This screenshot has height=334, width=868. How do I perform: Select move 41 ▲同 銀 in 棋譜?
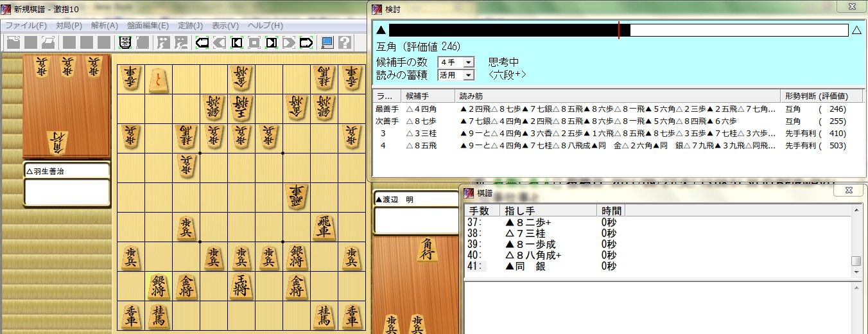[x=658, y=266]
